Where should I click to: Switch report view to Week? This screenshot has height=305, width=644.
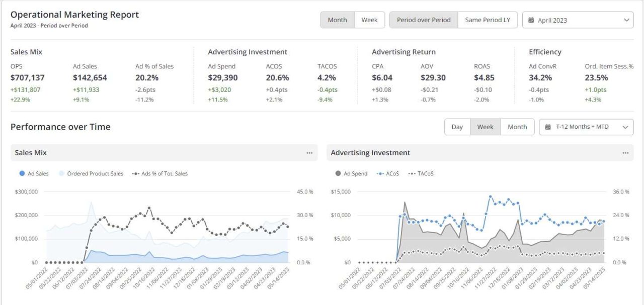pyautogui.click(x=370, y=20)
